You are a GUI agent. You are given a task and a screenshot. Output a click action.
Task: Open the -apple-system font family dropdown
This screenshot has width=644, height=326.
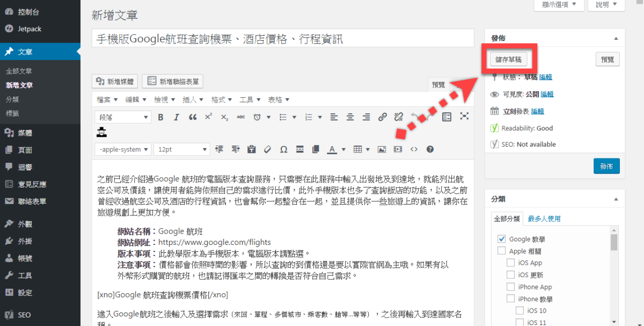(x=123, y=149)
